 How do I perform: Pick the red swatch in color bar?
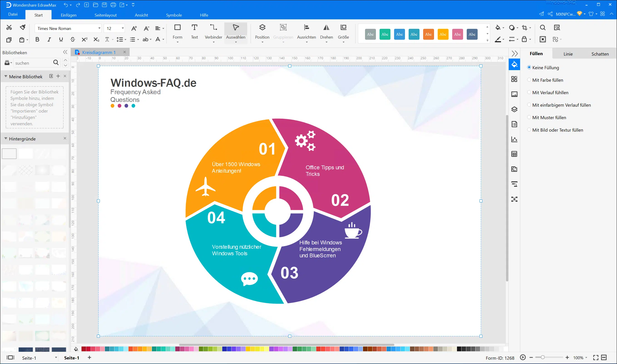[x=84, y=349]
